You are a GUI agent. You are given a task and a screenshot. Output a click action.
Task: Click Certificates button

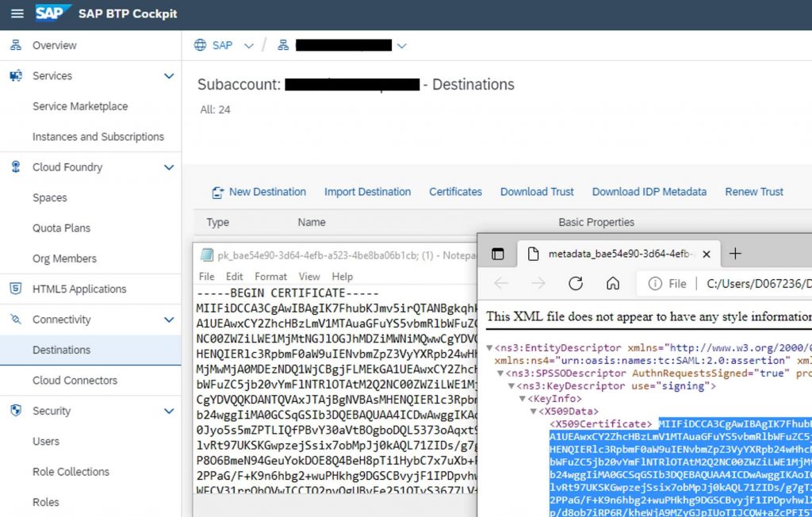pos(455,192)
